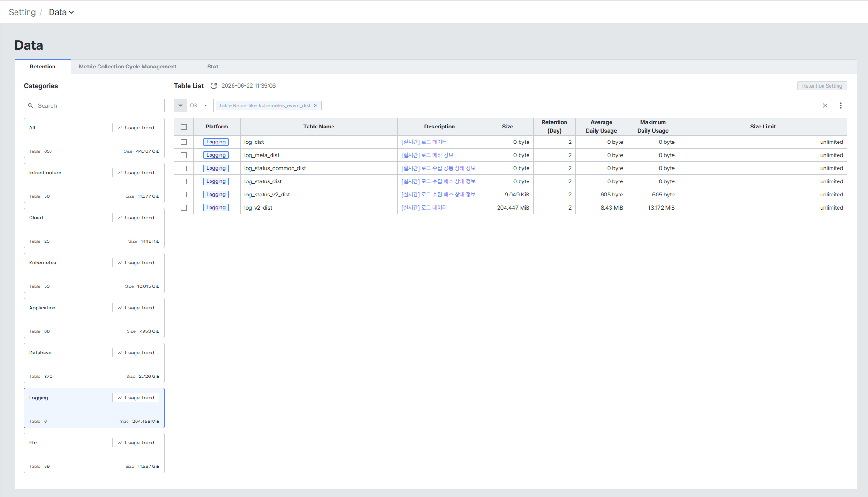The height and width of the screenshot is (497, 868).
Task: Open description link of log_dist
Action: click(x=424, y=142)
